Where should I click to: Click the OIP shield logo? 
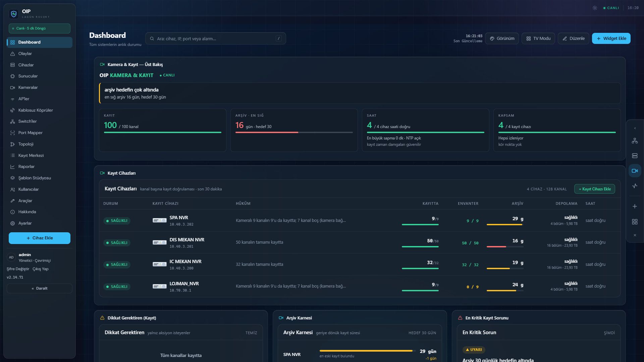click(14, 14)
